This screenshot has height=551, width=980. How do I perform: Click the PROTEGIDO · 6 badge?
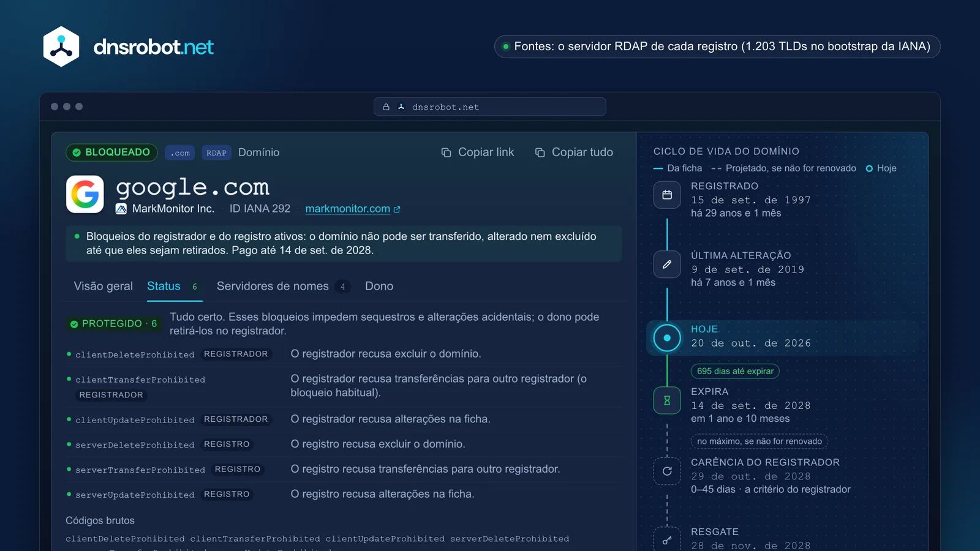tap(114, 324)
